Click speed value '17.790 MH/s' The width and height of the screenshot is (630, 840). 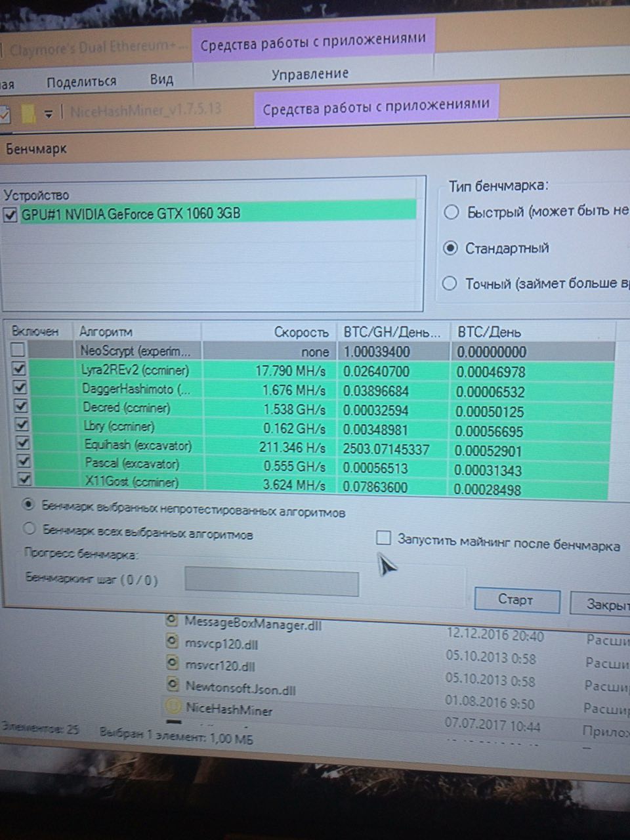click(291, 371)
